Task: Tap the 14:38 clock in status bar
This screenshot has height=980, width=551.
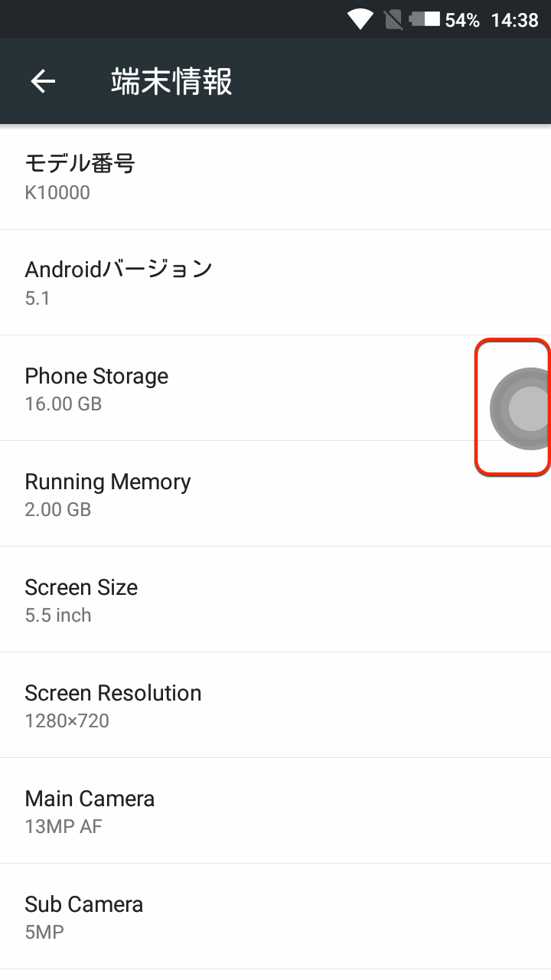Action: [x=514, y=21]
